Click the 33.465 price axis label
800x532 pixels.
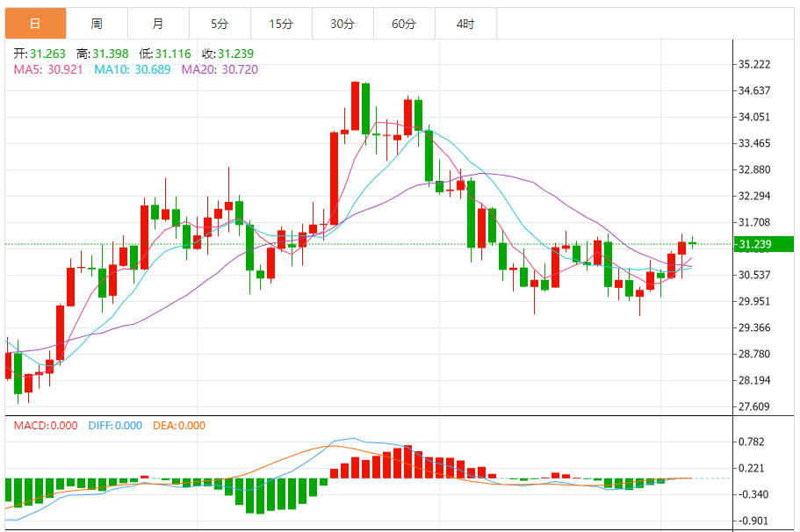point(754,143)
